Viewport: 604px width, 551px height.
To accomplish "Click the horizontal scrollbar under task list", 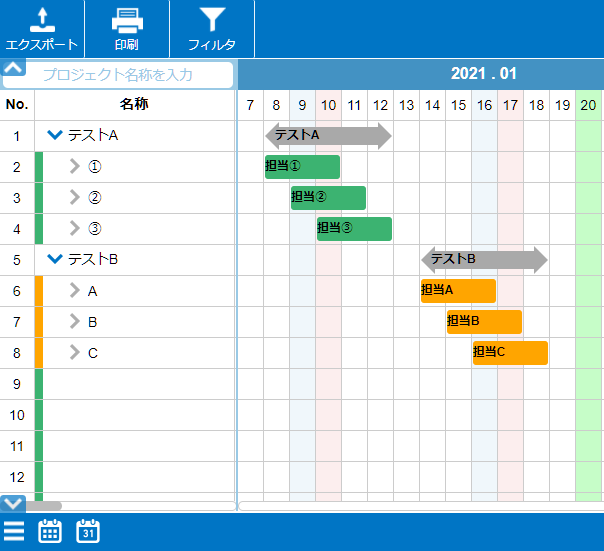I will pos(45,507).
